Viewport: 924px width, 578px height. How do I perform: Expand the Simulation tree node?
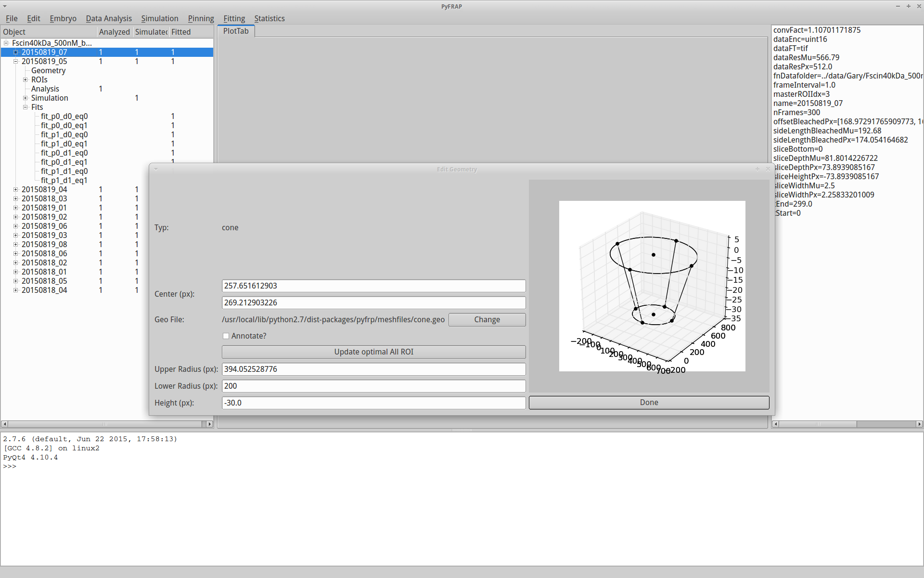coord(26,98)
